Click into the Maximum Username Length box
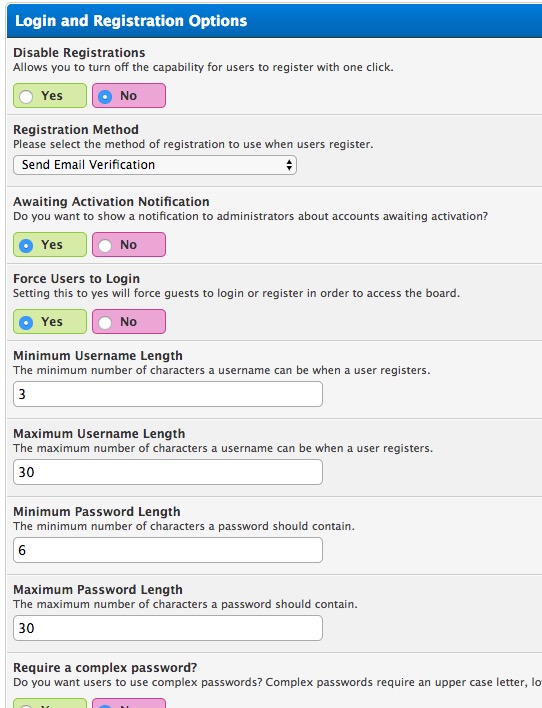Viewport: 542px width, 708px height. pyautogui.click(x=168, y=472)
